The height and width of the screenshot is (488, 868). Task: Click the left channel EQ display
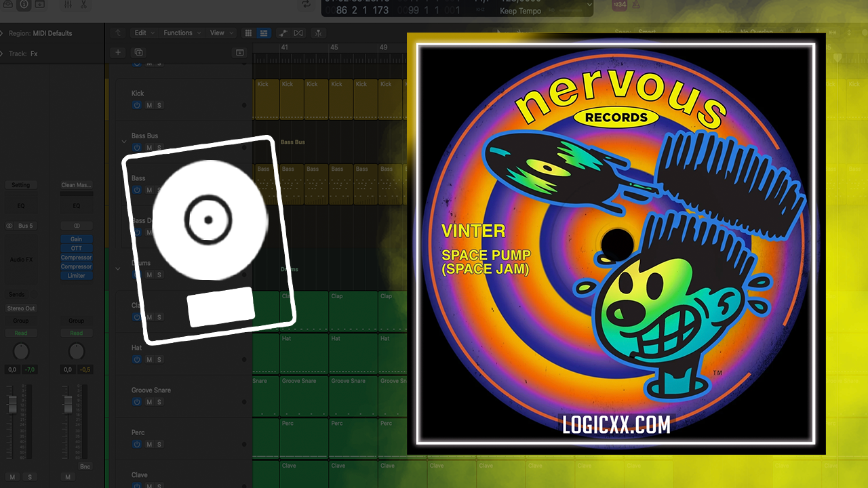[x=21, y=205]
